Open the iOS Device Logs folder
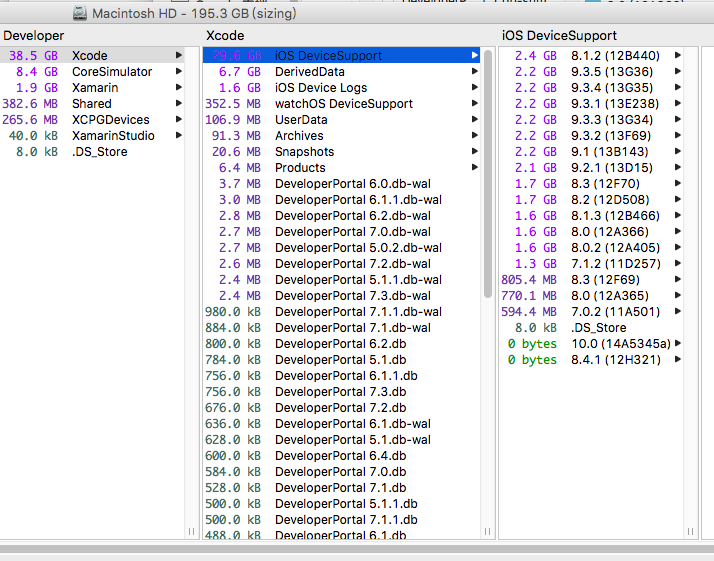Image resolution: width=714 pixels, height=561 pixels. point(320,88)
